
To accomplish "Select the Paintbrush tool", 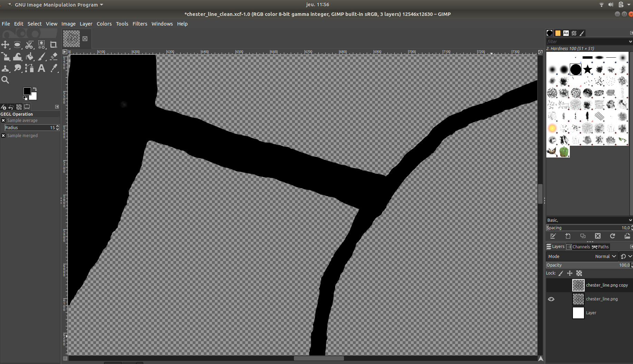I will click(x=42, y=57).
